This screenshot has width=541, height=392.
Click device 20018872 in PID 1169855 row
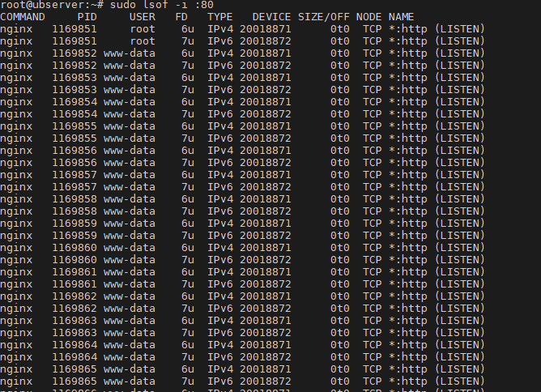click(x=266, y=138)
